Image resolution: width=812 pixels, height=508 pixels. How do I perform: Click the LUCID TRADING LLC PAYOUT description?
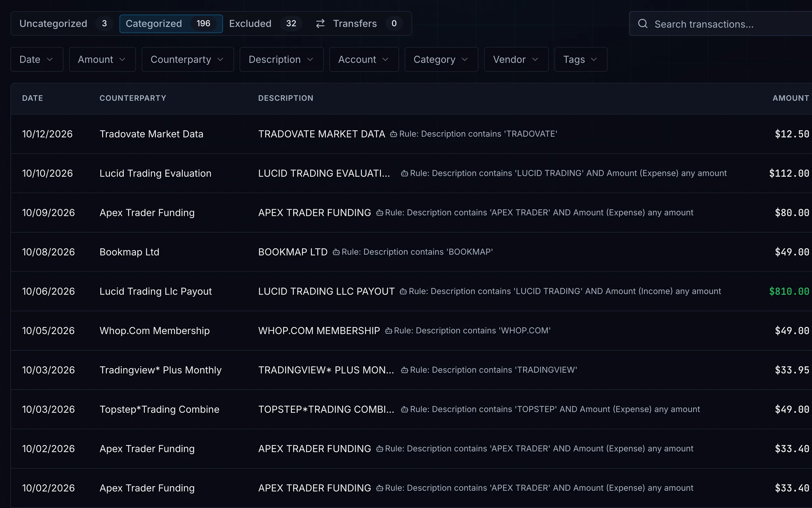[326, 291]
